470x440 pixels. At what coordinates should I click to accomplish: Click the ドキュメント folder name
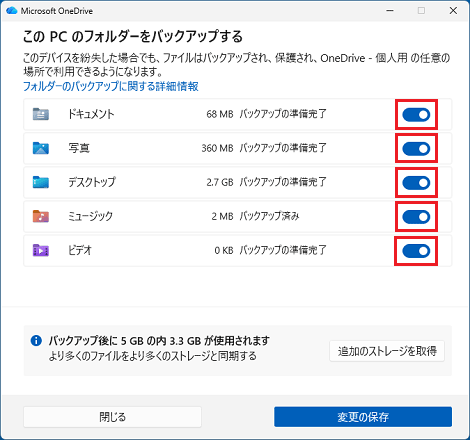[x=91, y=114]
